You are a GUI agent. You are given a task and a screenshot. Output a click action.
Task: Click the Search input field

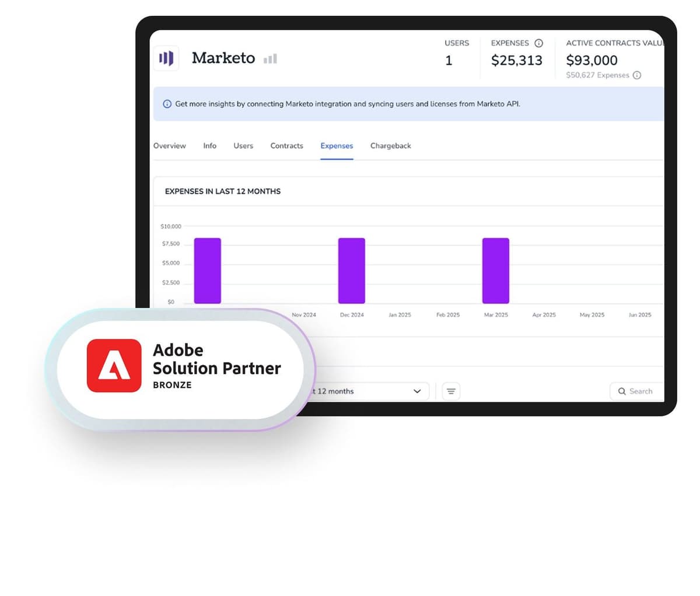tap(637, 391)
